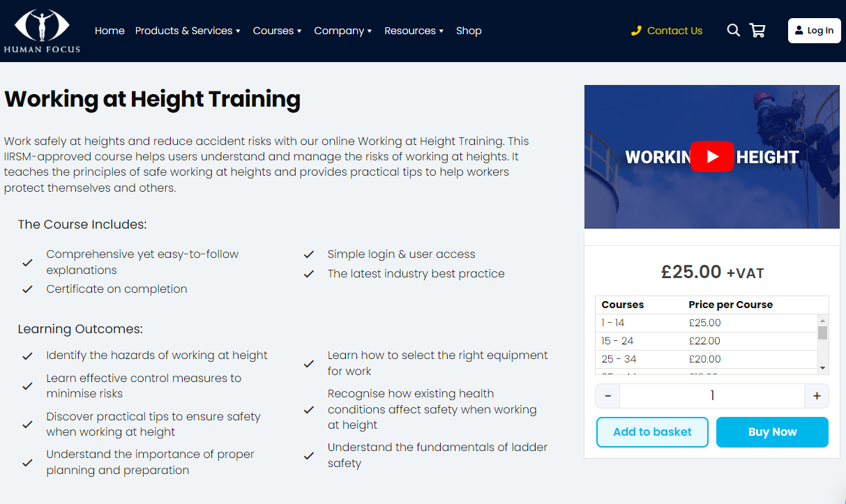This screenshot has width=846, height=504.
Task: Open the Company dropdown menu
Action: pyautogui.click(x=342, y=31)
